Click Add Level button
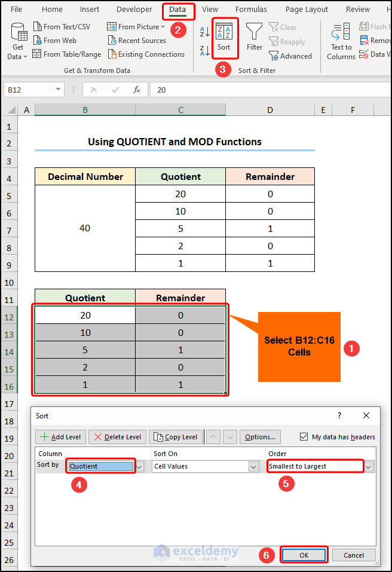The width and height of the screenshot is (392, 572). tap(60, 437)
